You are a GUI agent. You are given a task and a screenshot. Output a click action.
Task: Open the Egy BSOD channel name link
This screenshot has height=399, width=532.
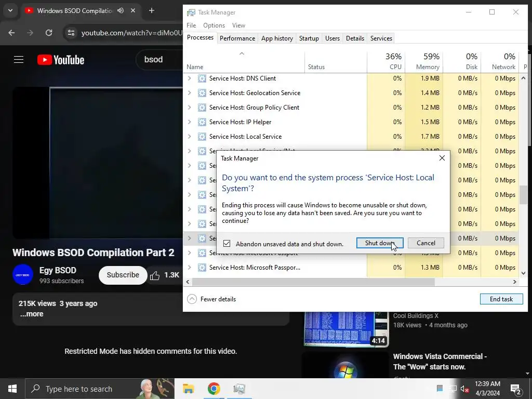(58, 270)
